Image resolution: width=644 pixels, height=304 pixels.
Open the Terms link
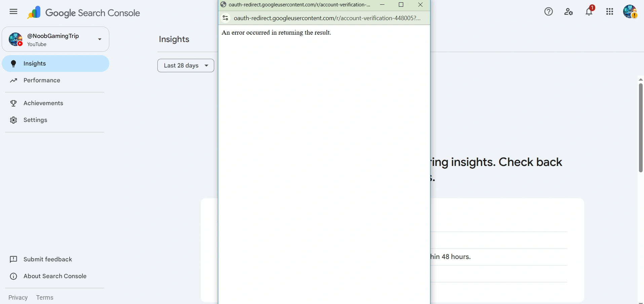(x=45, y=298)
